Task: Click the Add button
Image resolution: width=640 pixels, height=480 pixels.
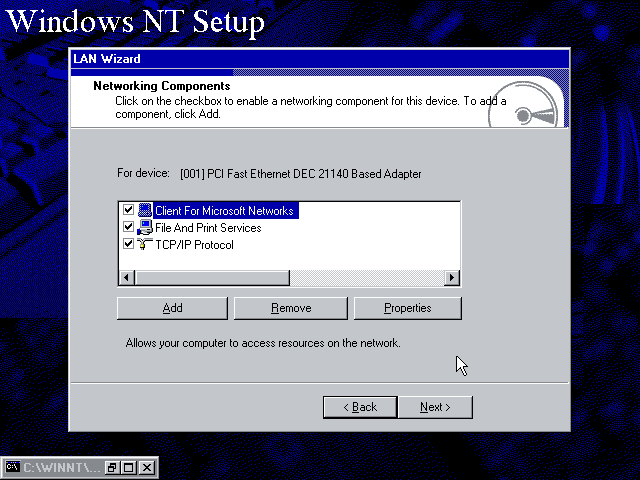Action: pyautogui.click(x=172, y=308)
